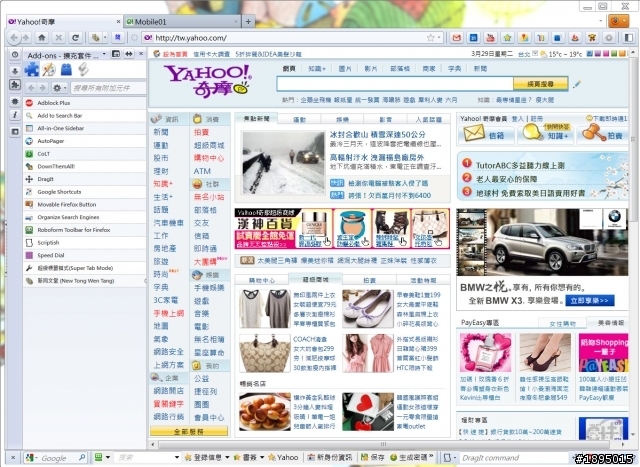The image size is (640, 467).
Task: Open the Google search engine selector dropdown
Action: (x=31, y=458)
